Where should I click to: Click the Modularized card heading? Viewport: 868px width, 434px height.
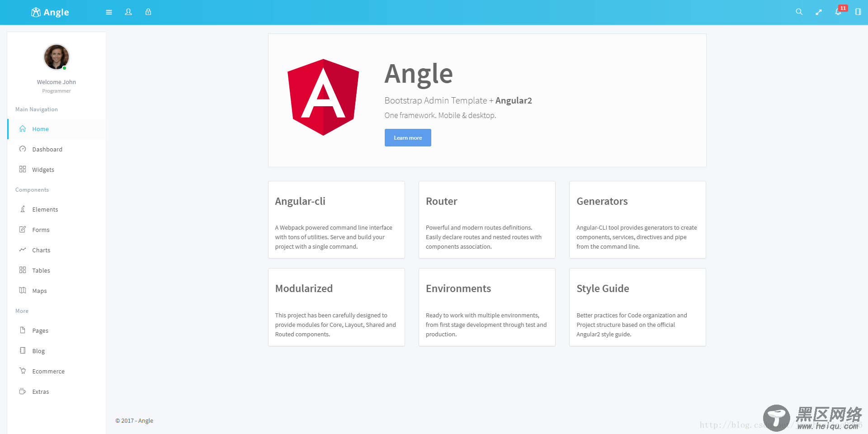click(x=304, y=288)
